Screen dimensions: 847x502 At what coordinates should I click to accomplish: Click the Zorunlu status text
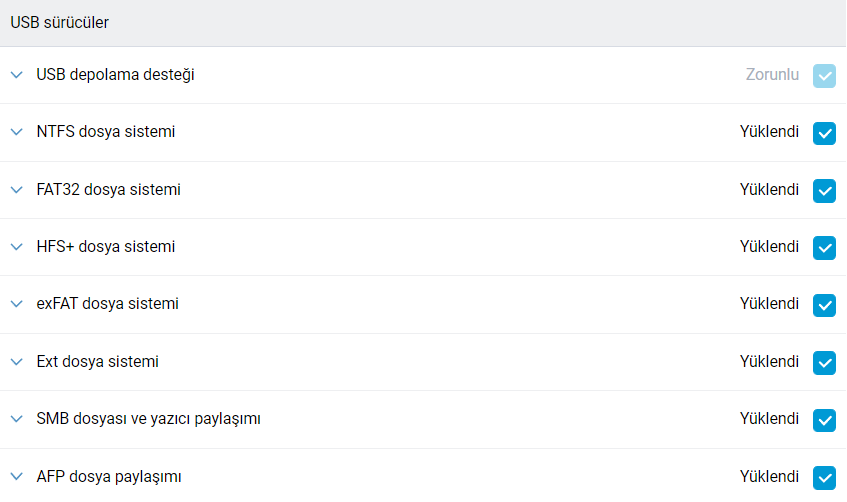coord(772,75)
